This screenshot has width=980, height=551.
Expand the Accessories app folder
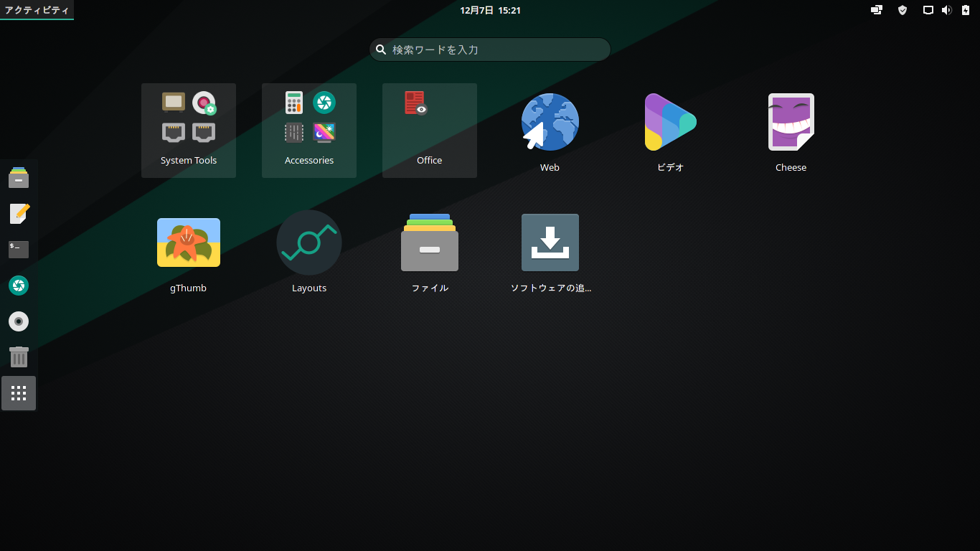tap(309, 131)
